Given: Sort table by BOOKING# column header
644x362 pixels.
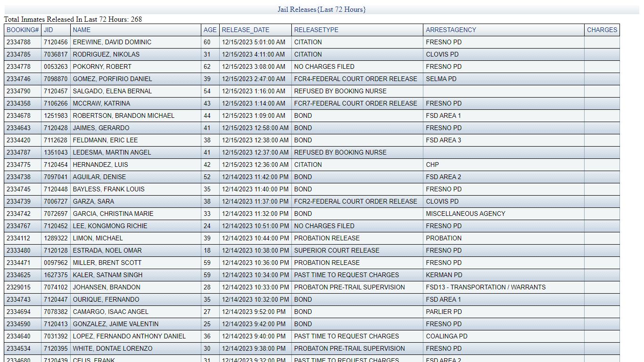Looking at the screenshot, I should click(23, 30).
